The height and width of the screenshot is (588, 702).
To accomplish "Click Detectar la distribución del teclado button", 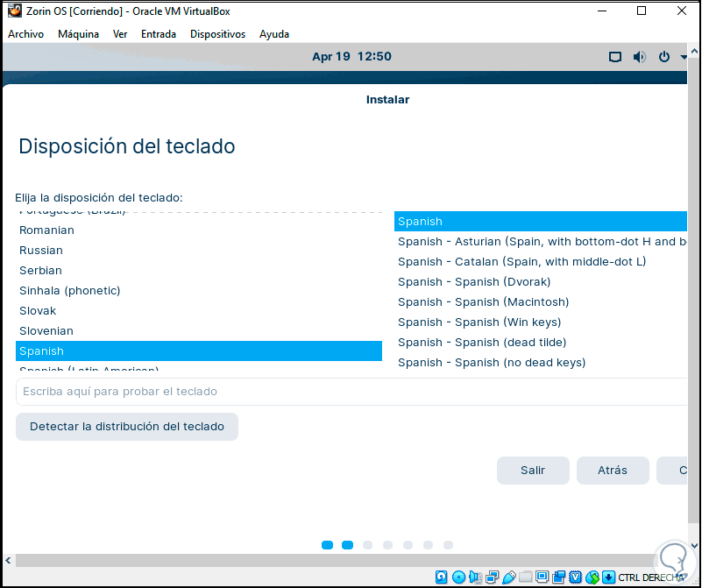I will coord(127,427).
